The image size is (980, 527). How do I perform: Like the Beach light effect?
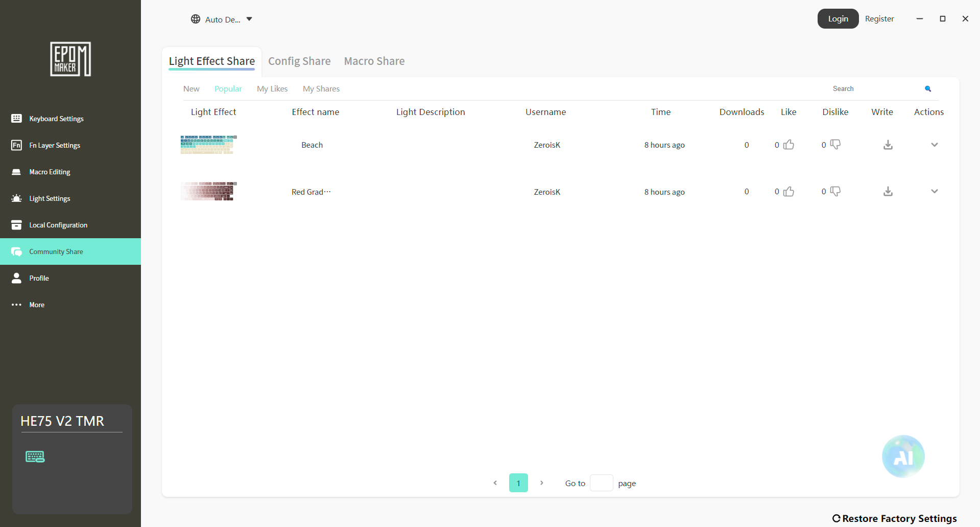(788, 145)
